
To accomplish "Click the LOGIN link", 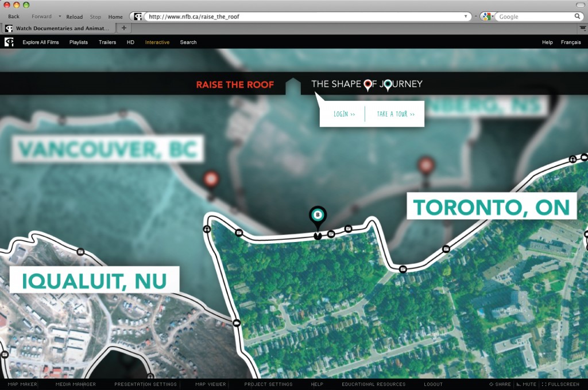I will [345, 114].
